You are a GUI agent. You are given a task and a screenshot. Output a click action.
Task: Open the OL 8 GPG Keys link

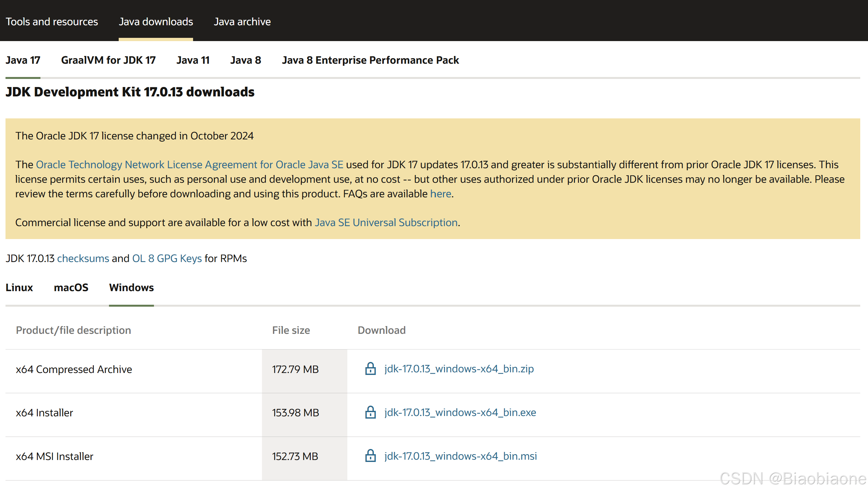coord(167,258)
